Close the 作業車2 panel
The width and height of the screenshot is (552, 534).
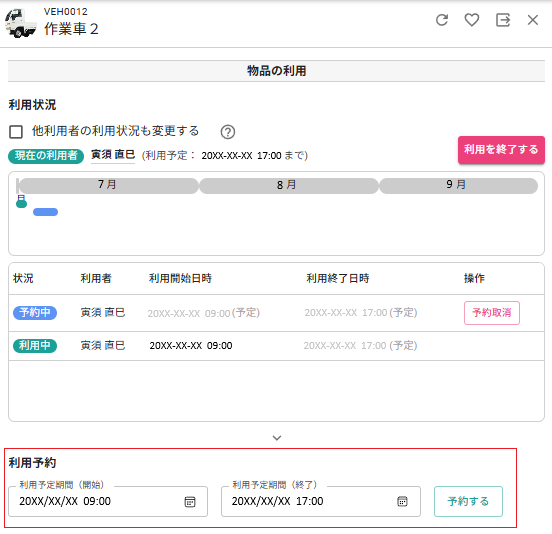point(533,20)
